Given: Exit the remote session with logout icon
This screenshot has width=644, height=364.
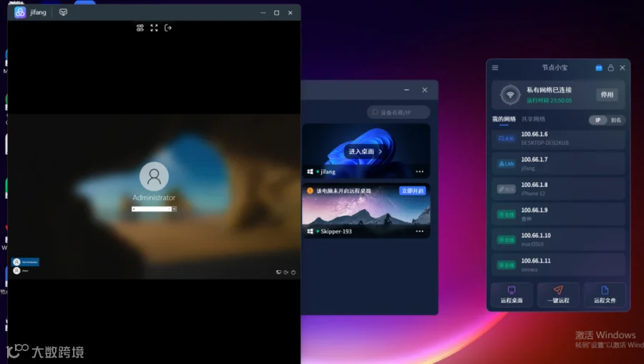Looking at the screenshot, I should [x=168, y=28].
